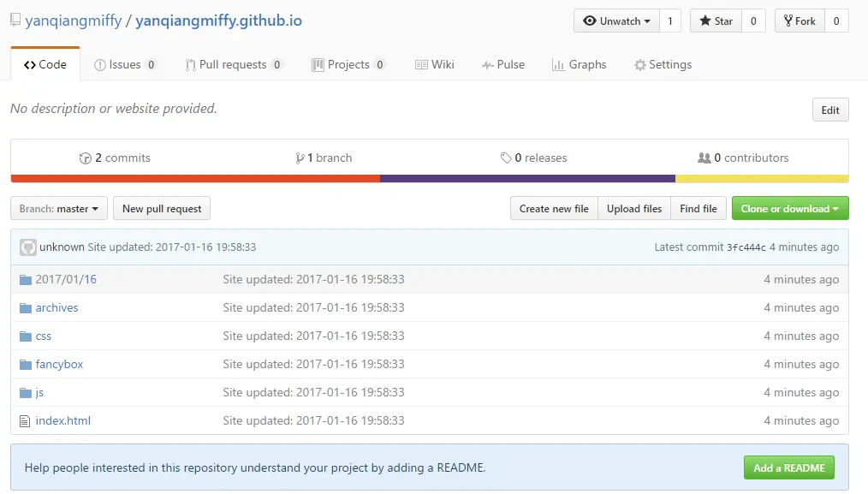This screenshot has height=494, width=868.
Task: Open the Branch: master dropdown
Action: pos(59,209)
